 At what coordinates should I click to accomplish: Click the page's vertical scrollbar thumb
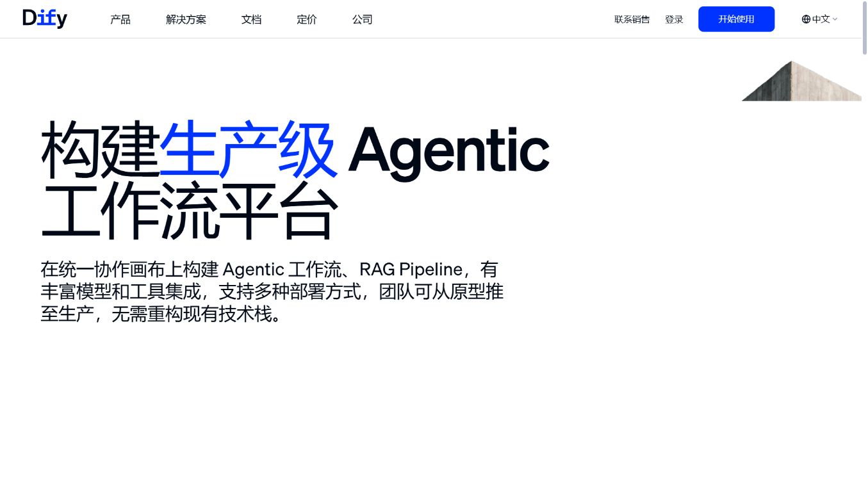[865, 29]
